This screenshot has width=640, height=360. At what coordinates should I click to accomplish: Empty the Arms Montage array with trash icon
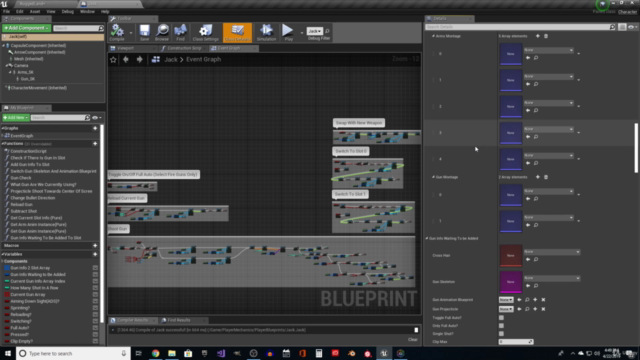[x=546, y=36]
